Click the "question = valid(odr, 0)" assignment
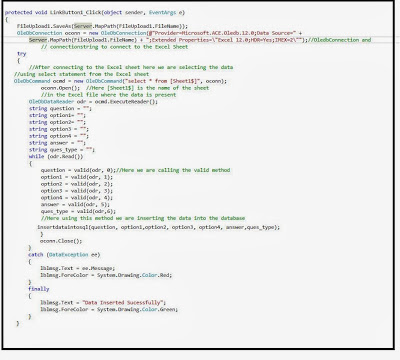Screen dimensions: 400x360 tap(78, 170)
